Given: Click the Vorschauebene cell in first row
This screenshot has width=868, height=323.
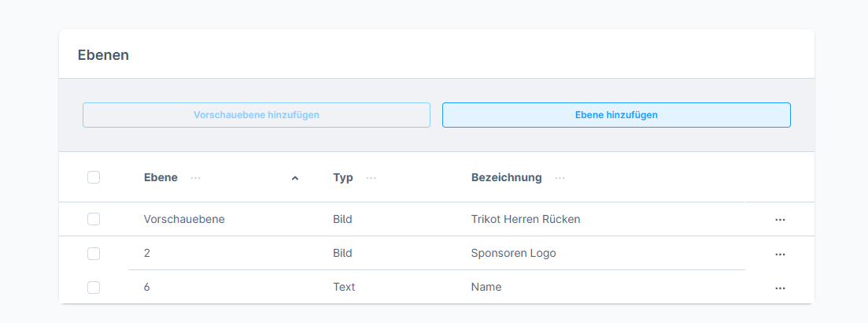Looking at the screenshot, I should pos(184,219).
